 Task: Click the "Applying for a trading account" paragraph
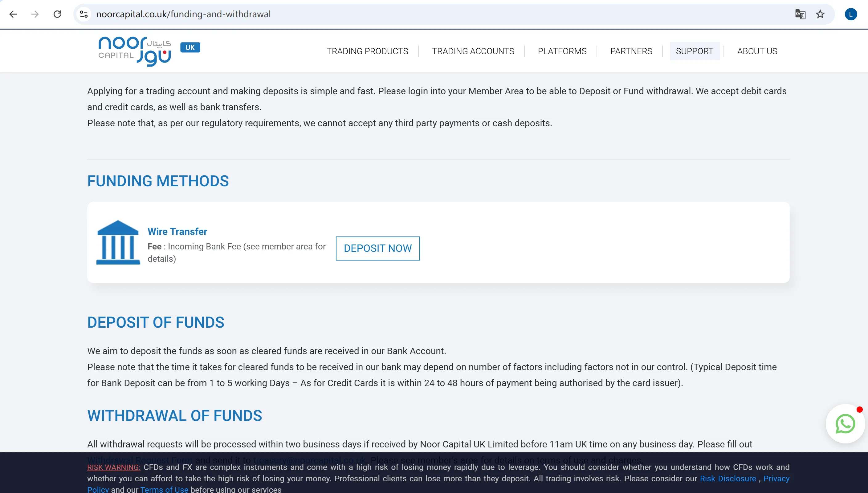437,99
